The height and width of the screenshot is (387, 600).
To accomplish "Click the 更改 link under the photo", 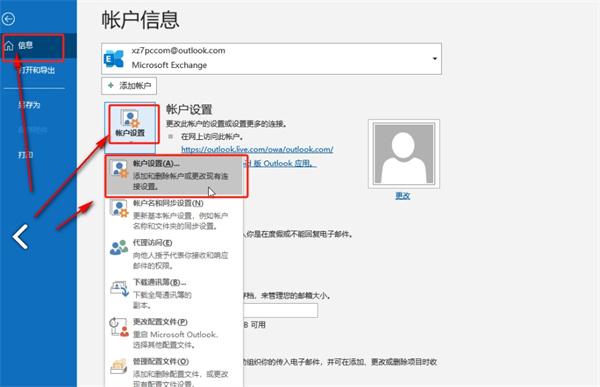I will pyautogui.click(x=403, y=196).
